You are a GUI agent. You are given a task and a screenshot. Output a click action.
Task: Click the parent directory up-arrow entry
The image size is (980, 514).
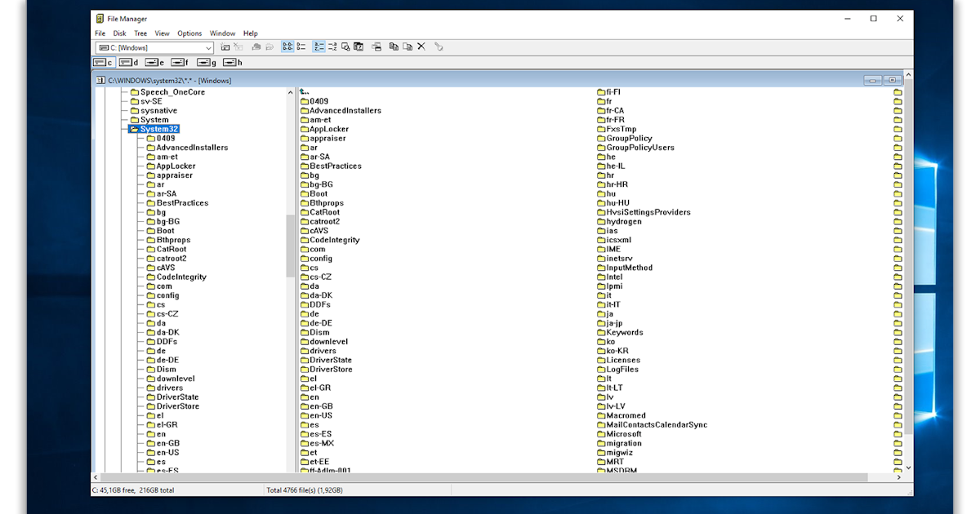304,92
